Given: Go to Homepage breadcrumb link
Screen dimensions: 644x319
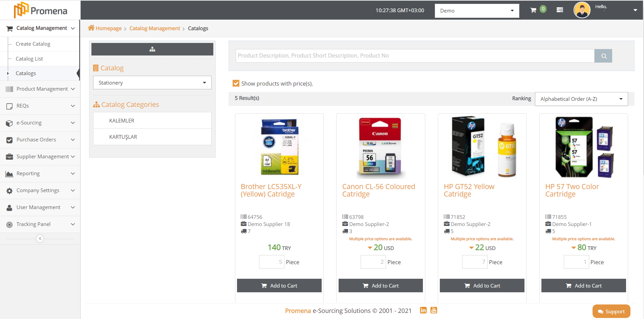Looking at the screenshot, I should pos(108,28).
